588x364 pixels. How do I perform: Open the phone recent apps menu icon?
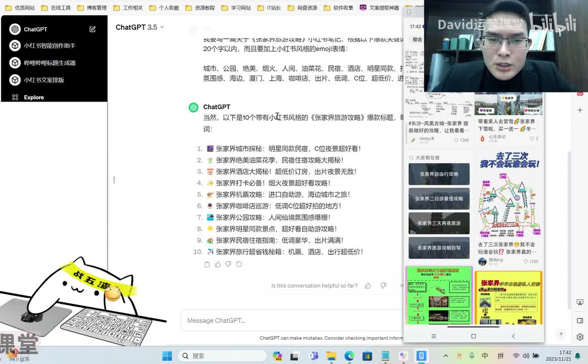coord(433,336)
